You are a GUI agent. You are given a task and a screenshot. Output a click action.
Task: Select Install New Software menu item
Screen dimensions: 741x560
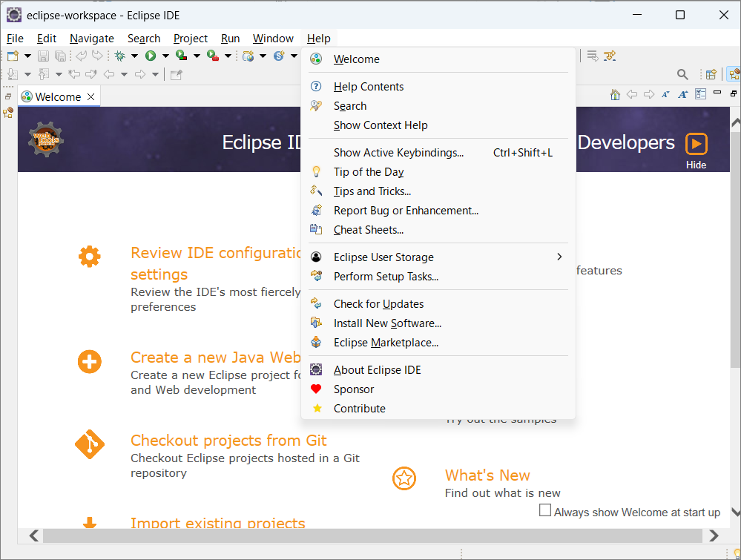click(x=438, y=323)
